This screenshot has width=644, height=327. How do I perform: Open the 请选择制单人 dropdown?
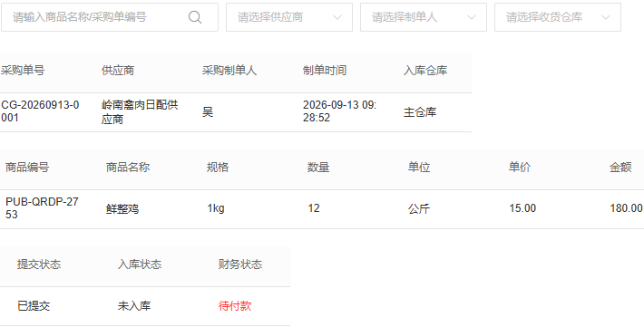click(x=424, y=17)
